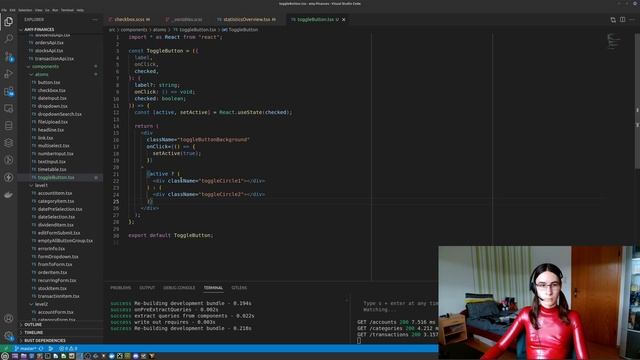The height and width of the screenshot is (360, 640).
Task: Click the components breadcrumb segment
Action: [133, 30]
